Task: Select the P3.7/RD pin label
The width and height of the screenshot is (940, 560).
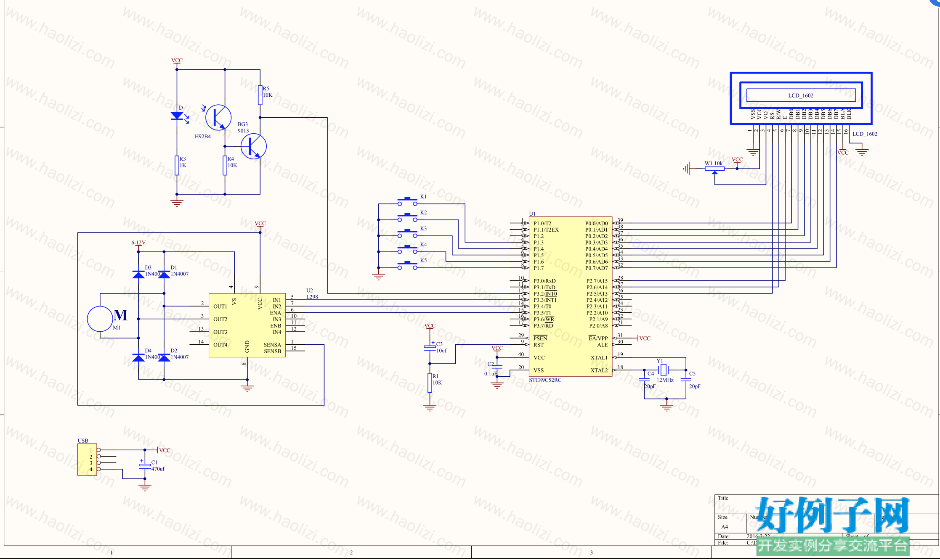Action: (x=543, y=325)
